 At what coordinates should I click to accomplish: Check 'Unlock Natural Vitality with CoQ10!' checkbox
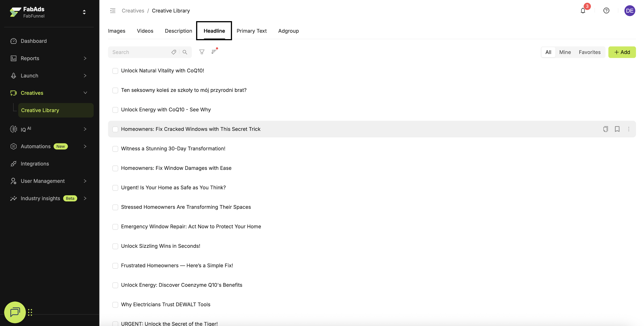pyautogui.click(x=115, y=71)
